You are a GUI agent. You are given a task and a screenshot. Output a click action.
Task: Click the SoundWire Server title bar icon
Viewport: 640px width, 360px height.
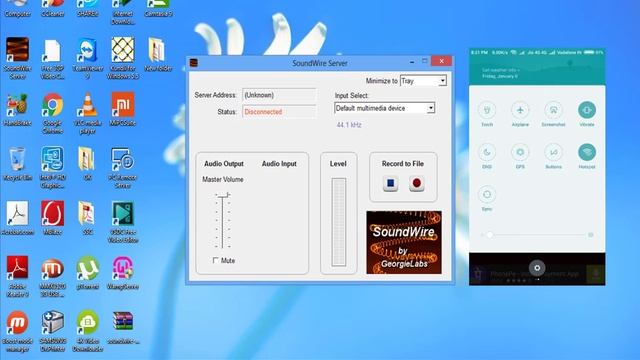pos(194,62)
